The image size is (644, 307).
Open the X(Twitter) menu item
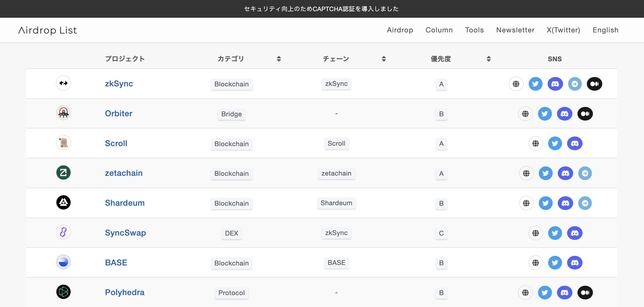[x=563, y=30]
